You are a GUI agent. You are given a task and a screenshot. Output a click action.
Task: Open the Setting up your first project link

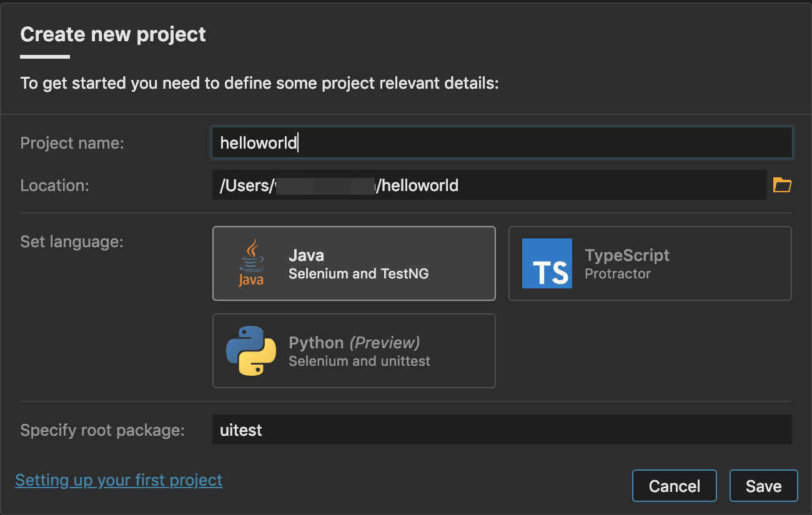pos(119,480)
